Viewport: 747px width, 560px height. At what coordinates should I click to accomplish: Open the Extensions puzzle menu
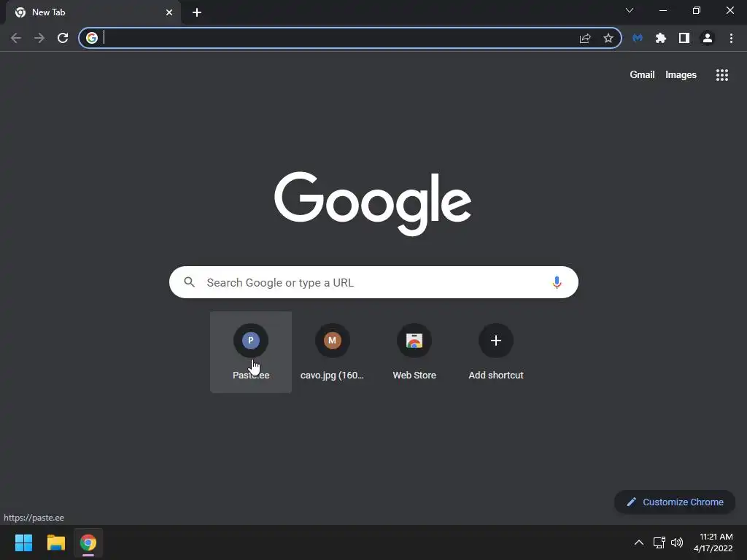click(x=660, y=38)
